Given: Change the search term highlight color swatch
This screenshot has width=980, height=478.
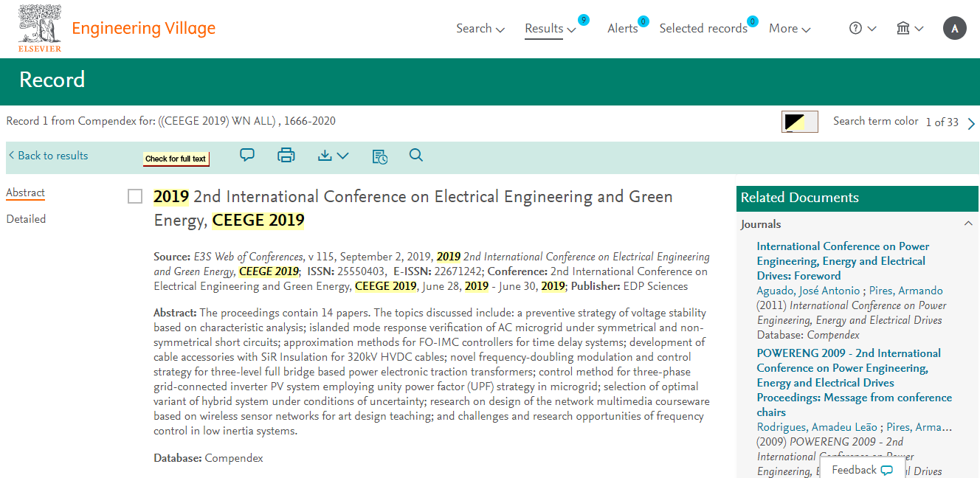Looking at the screenshot, I should tap(799, 122).
